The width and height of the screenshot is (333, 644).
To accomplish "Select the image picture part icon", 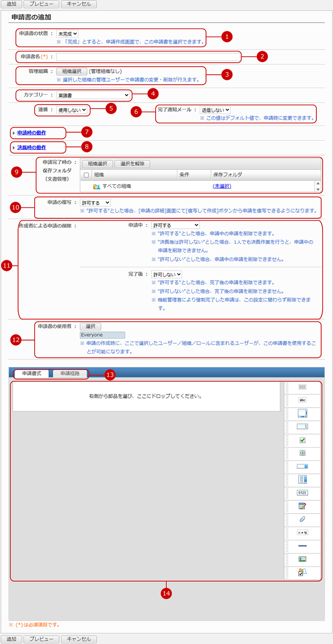I will [303, 559].
